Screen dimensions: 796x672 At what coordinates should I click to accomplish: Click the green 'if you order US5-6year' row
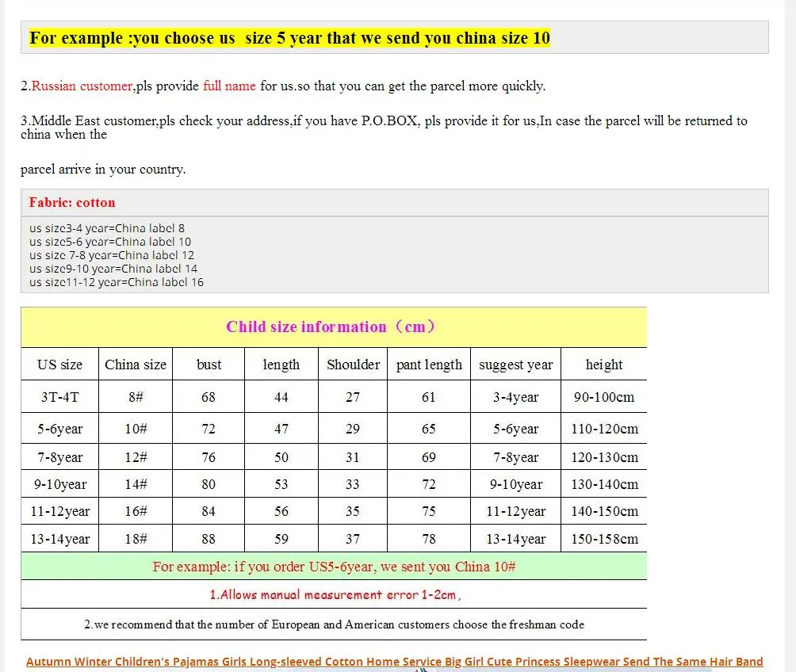[x=334, y=566]
